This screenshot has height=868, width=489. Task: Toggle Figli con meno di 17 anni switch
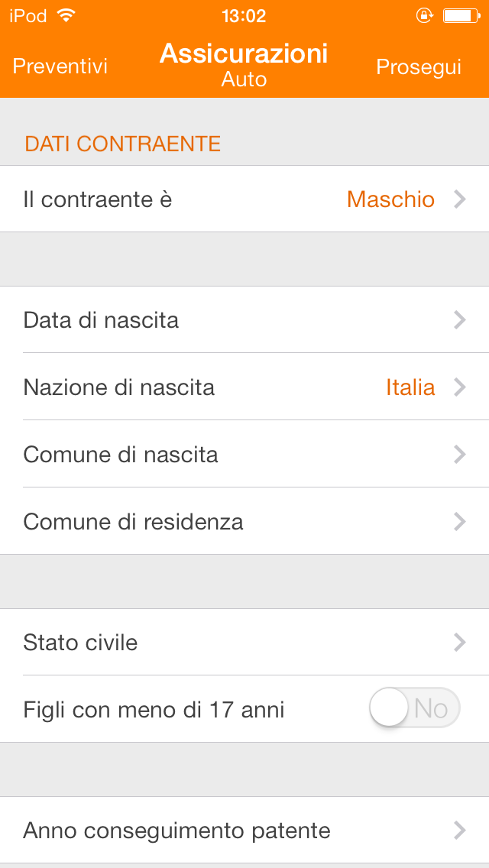pos(414,709)
